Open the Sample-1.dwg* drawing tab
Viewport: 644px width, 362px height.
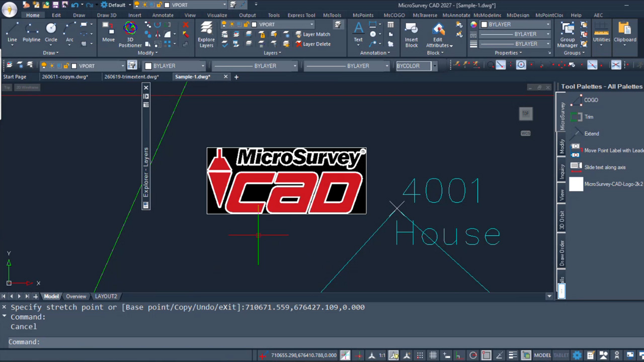coord(193,77)
